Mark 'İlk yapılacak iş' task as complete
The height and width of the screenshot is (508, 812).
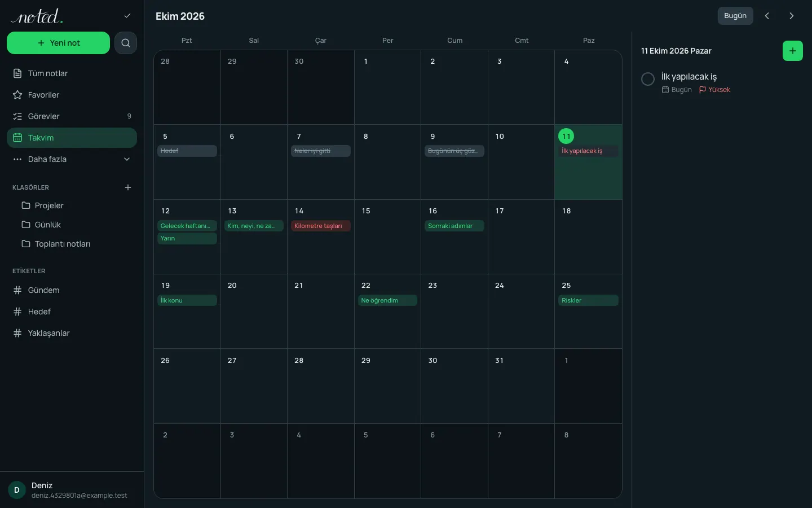648,79
